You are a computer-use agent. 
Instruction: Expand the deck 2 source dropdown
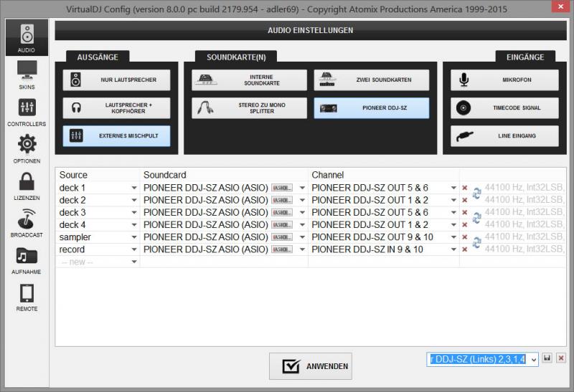click(134, 201)
